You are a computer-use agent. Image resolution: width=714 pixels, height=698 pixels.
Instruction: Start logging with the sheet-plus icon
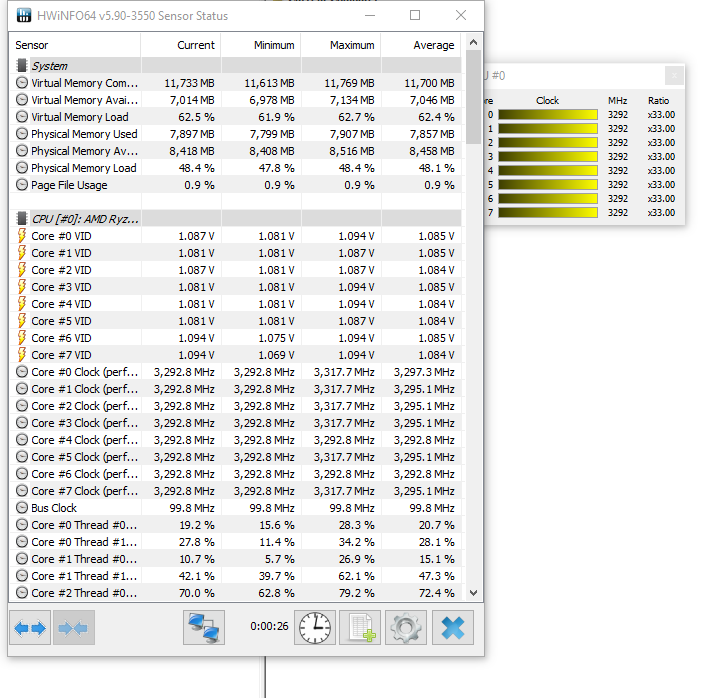click(360, 628)
